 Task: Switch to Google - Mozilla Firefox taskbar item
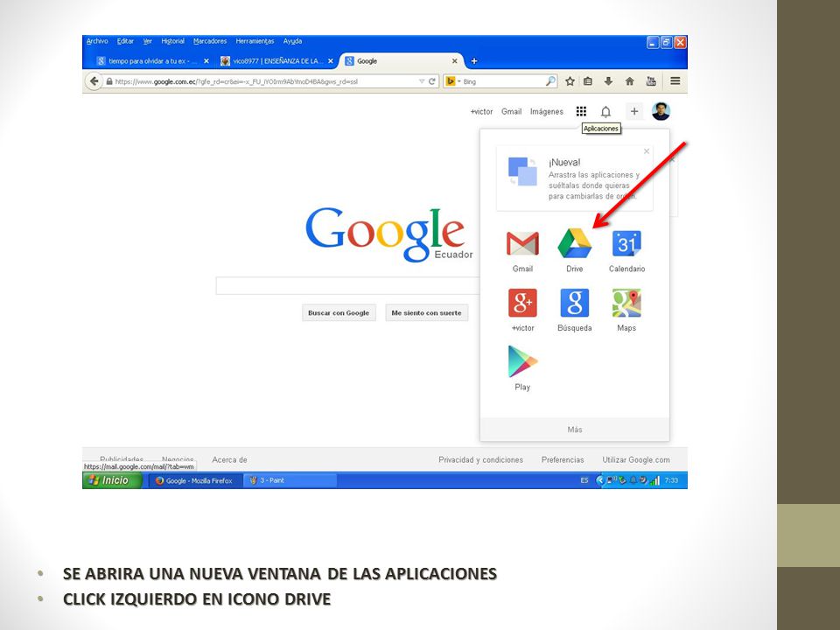point(195,480)
